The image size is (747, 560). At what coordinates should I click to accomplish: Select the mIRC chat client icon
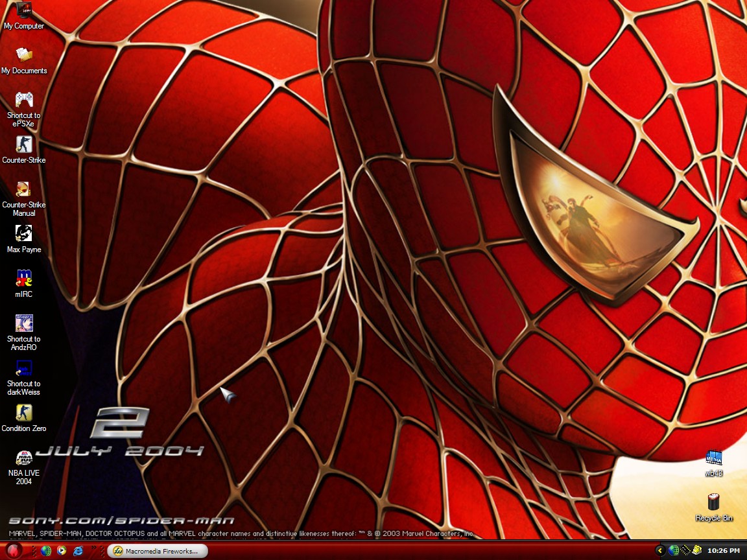pyautogui.click(x=24, y=278)
